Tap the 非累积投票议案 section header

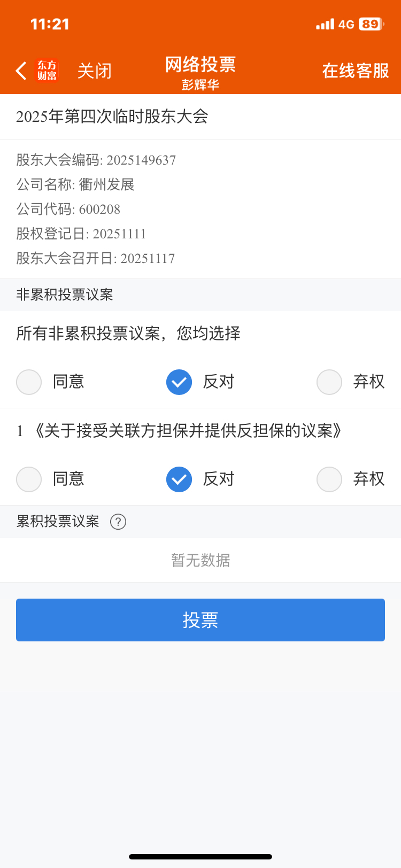pyautogui.click(x=65, y=294)
